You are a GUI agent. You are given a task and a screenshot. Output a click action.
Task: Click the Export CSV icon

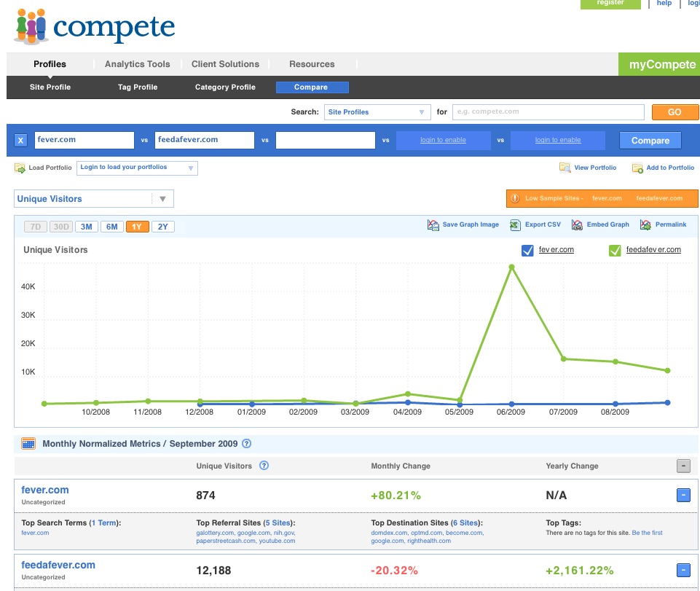click(515, 224)
